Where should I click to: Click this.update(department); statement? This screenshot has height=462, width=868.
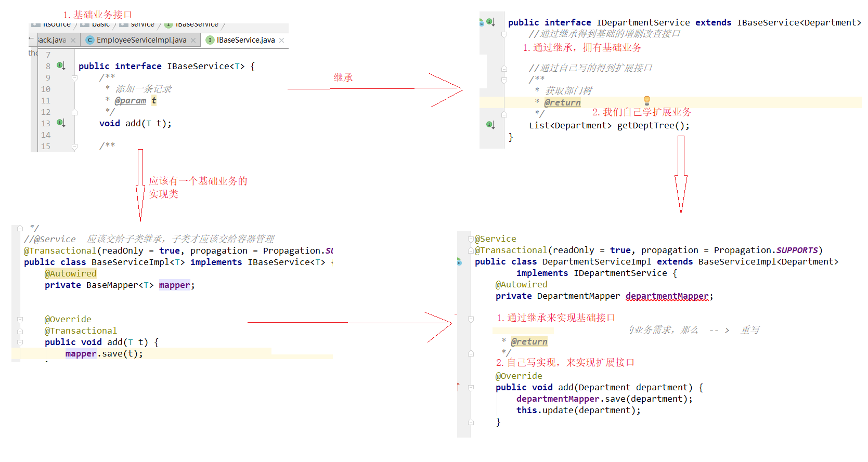(x=578, y=410)
